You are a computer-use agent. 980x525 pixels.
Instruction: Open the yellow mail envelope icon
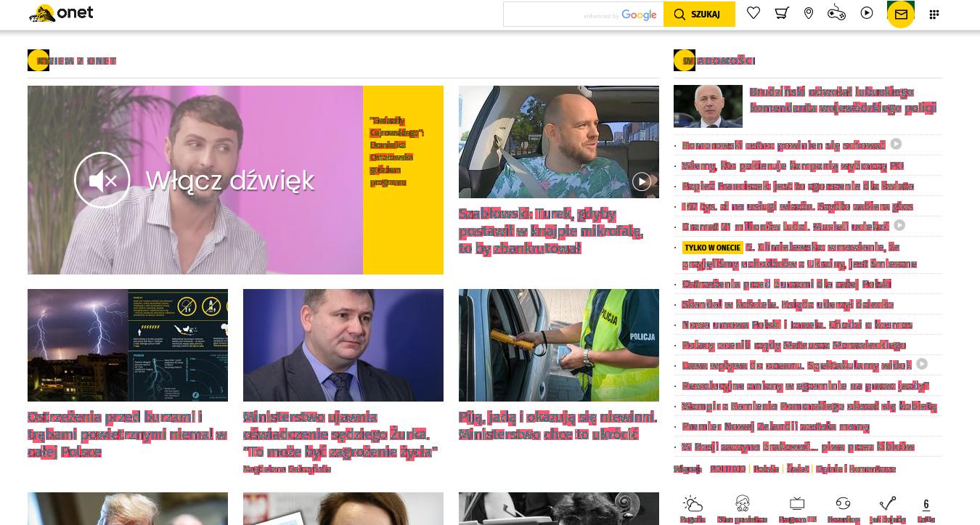coord(901,15)
